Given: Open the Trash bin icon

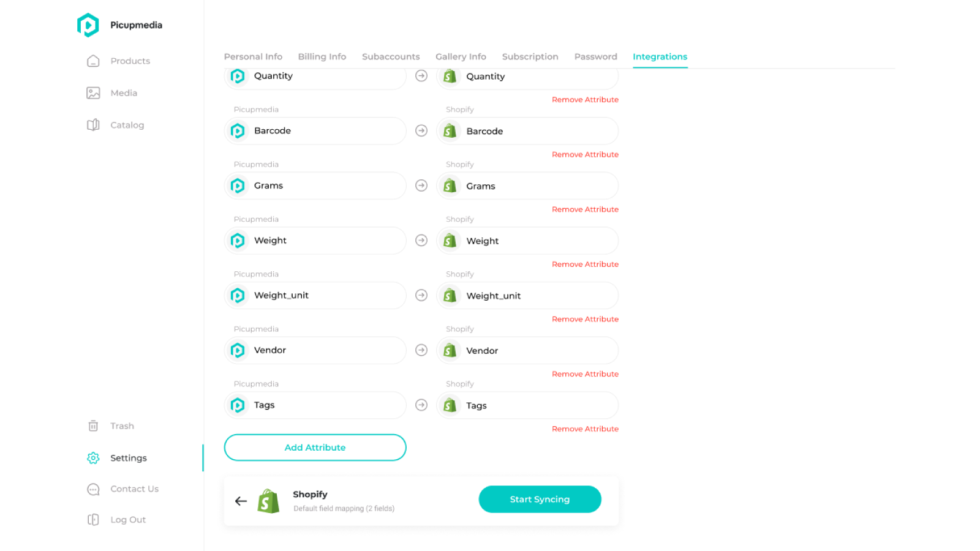Looking at the screenshot, I should point(93,426).
